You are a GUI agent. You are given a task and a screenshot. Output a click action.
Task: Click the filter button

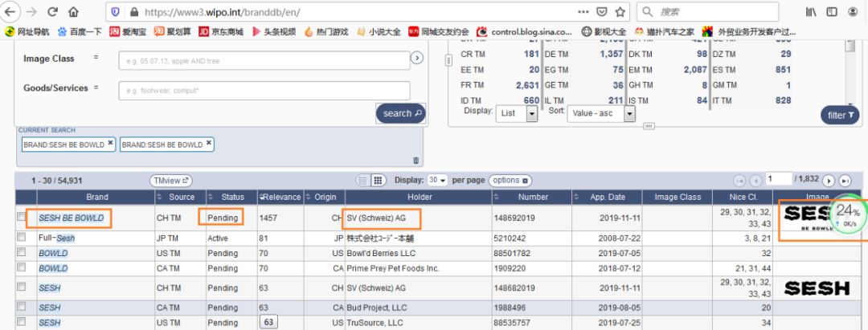tap(840, 115)
